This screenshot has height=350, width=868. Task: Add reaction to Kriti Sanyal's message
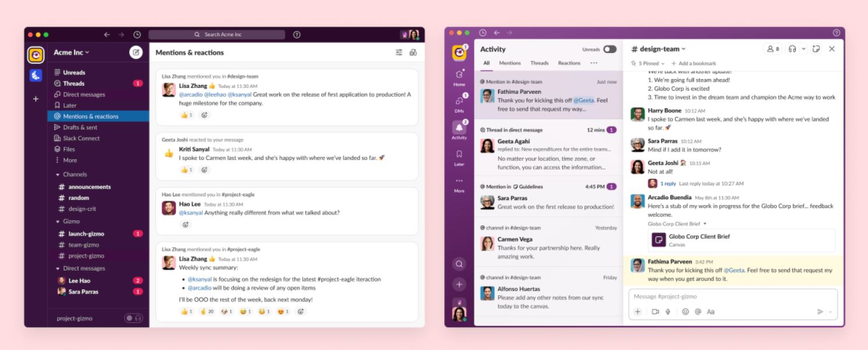point(204,169)
